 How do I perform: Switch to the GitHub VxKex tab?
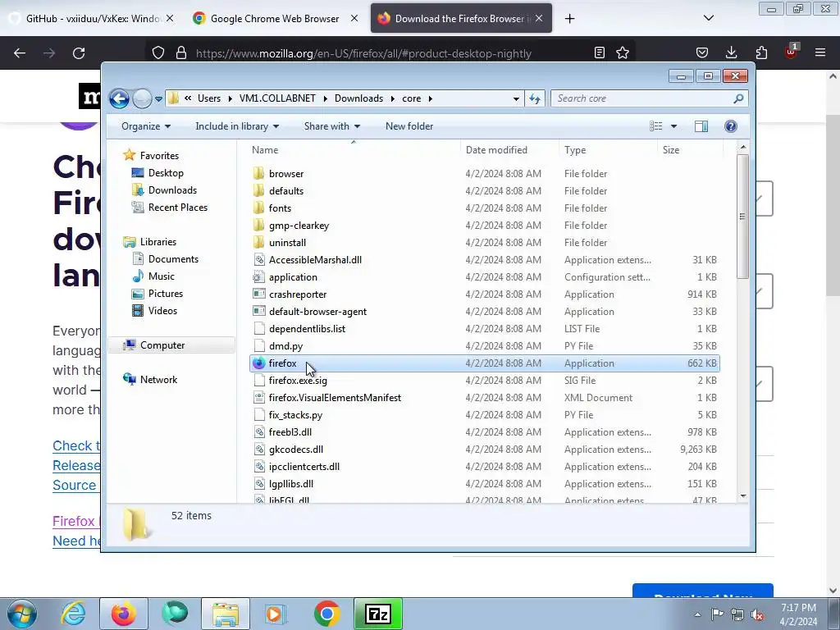click(x=91, y=18)
